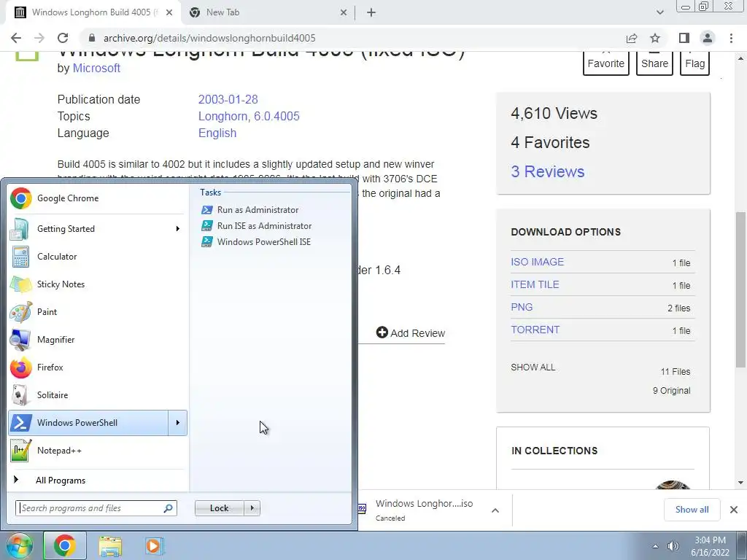Close the downloads bar

[x=734, y=510]
